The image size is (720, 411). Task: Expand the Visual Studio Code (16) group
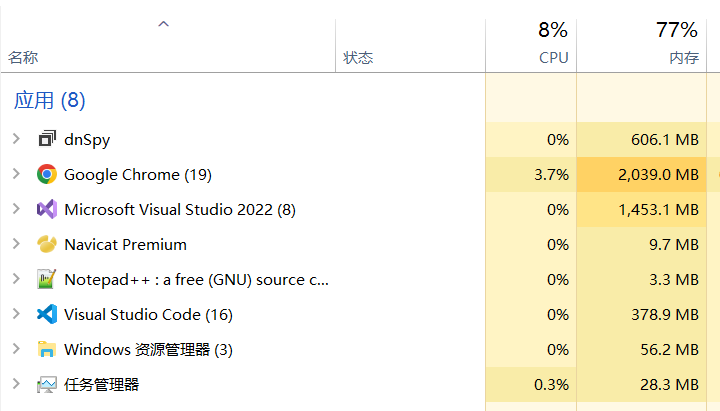[x=16, y=314]
